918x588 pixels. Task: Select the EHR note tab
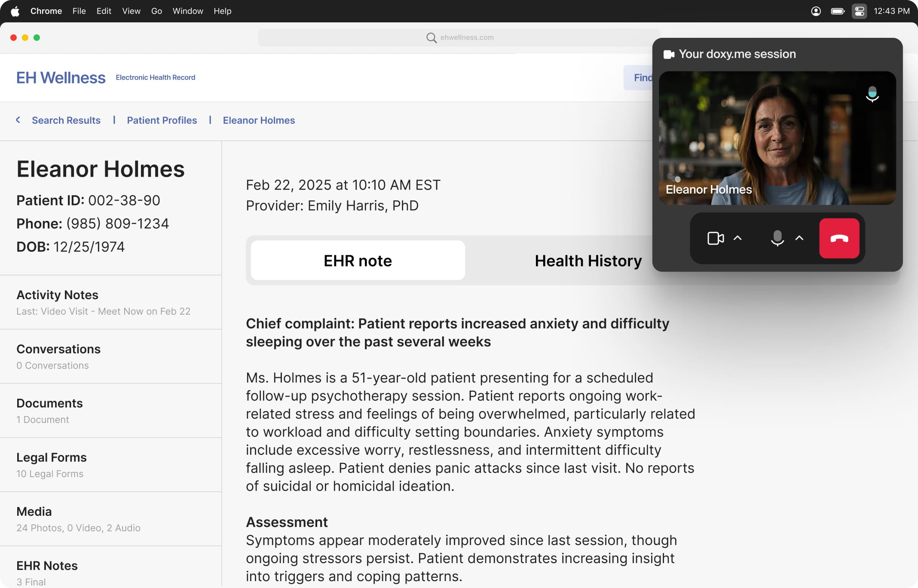point(358,261)
